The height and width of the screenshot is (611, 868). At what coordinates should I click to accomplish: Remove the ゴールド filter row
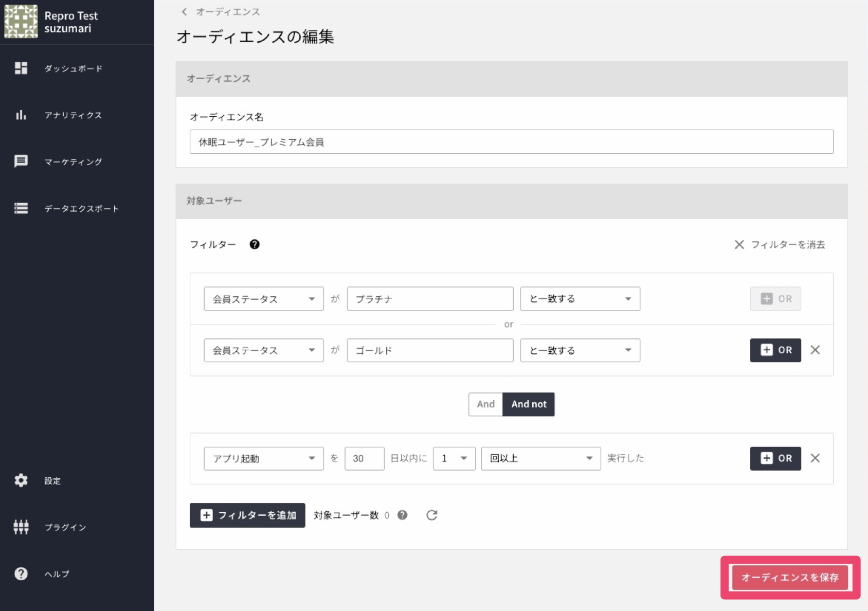pos(815,350)
